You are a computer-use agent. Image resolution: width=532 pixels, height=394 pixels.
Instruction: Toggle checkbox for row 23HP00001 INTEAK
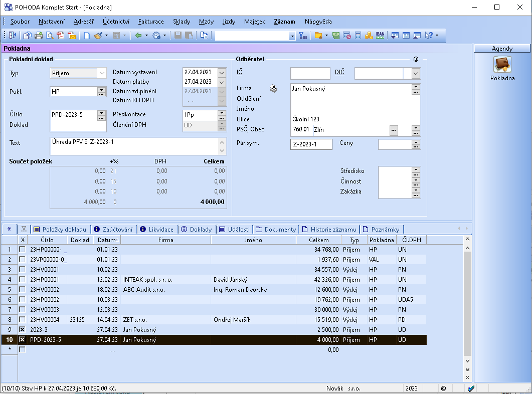tap(23, 279)
